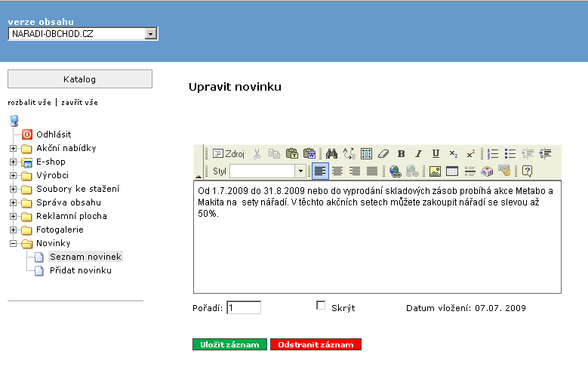Image resolution: width=588 pixels, height=370 pixels.
Task: Open Přidat novinku item
Action: tap(81, 270)
